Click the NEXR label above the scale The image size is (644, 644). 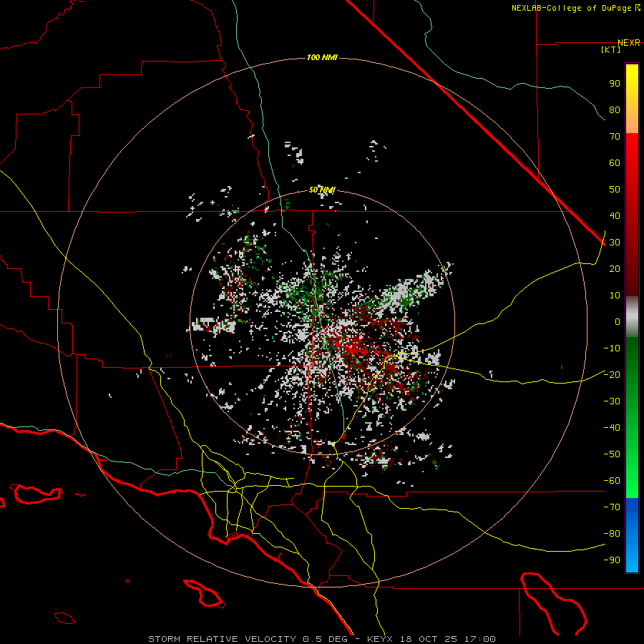(629, 43)
